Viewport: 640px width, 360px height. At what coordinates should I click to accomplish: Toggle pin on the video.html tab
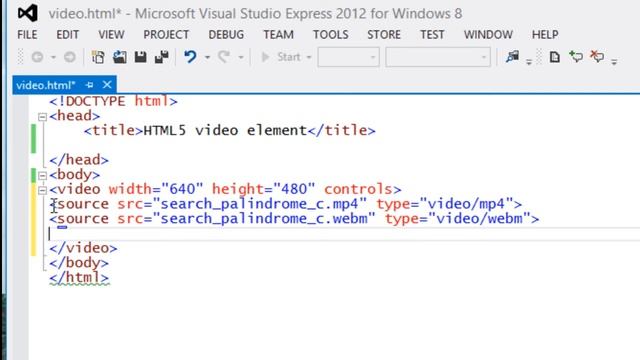coord(89,85)
